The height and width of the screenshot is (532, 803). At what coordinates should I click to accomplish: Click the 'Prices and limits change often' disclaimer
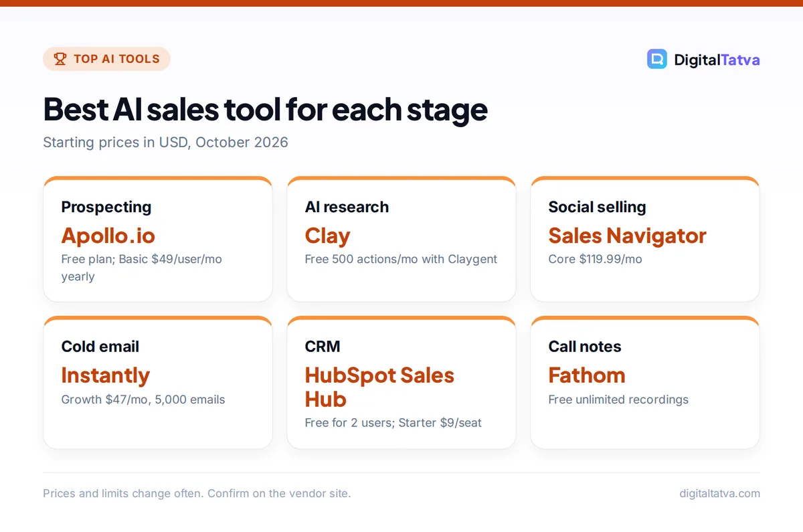tap(197, 493)
